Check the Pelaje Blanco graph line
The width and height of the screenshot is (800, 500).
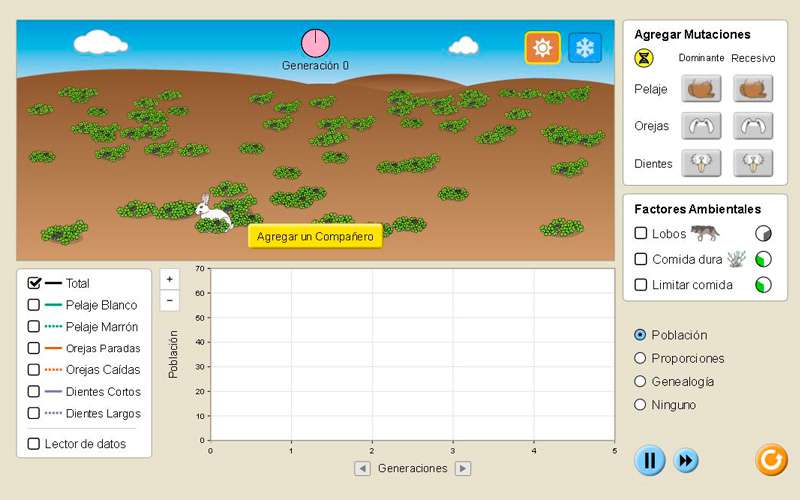click(34, 305)
